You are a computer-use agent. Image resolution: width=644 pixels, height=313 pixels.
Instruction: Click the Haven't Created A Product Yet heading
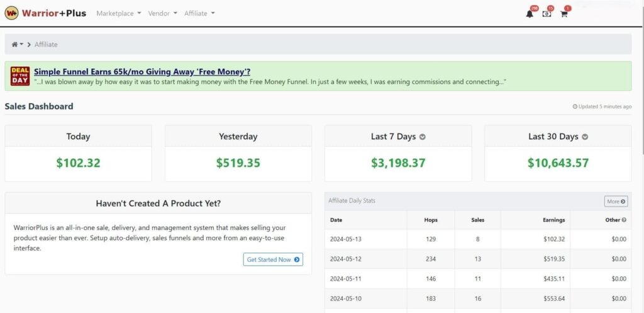coord(158,203)
